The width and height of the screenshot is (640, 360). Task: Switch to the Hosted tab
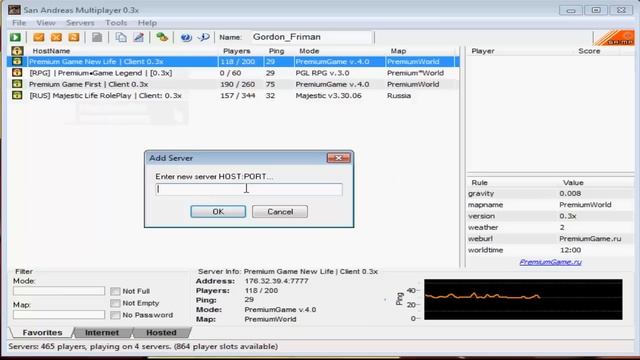click(161, 333)
